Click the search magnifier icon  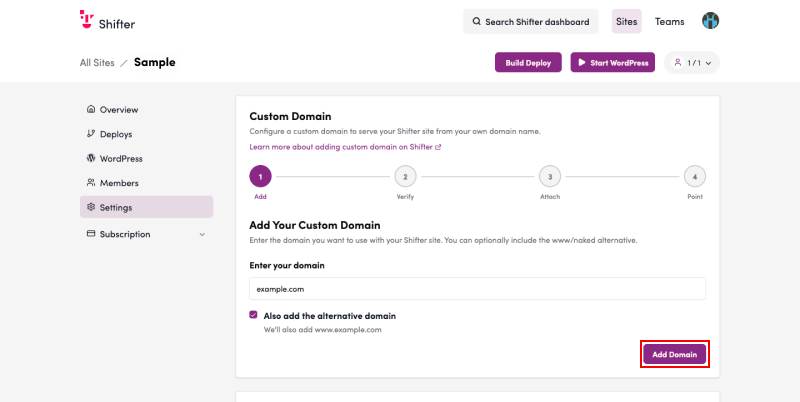coord(477,21)
